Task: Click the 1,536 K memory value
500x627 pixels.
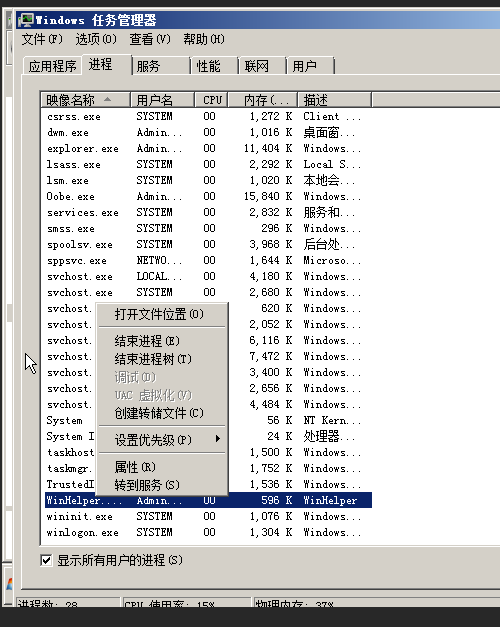Action: tap(270, 484)
